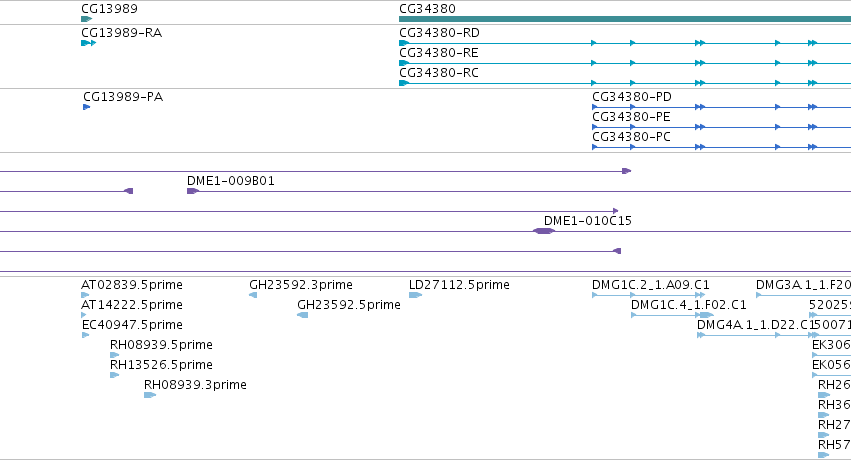The height and width of the screenshot is (460, 851).
Task: Select the DME1-009B01 clone label
Action: point(231,181)
